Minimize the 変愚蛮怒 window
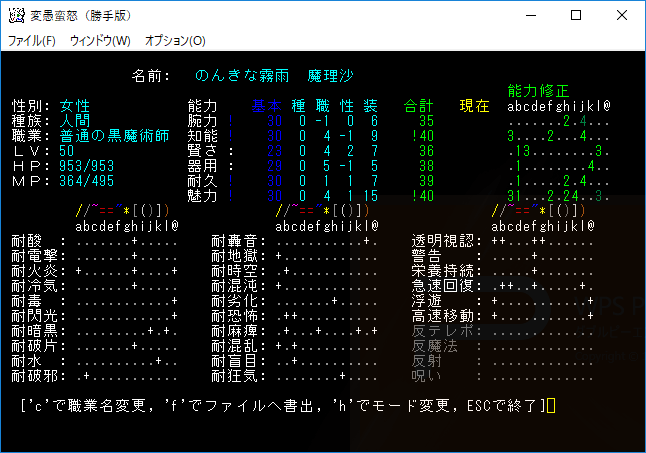 coord(529,16)
